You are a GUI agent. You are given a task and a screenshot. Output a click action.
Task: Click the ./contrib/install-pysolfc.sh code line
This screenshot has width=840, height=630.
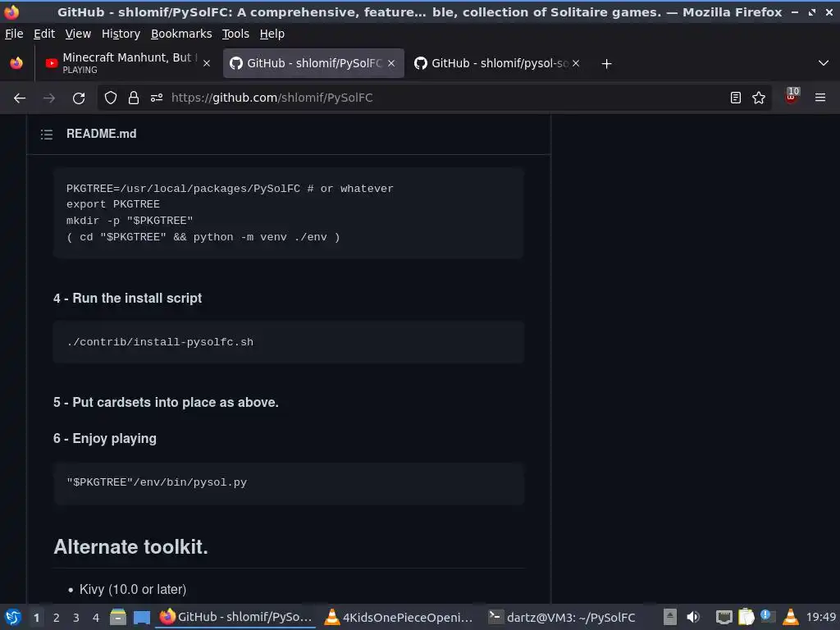click(160, 342)
